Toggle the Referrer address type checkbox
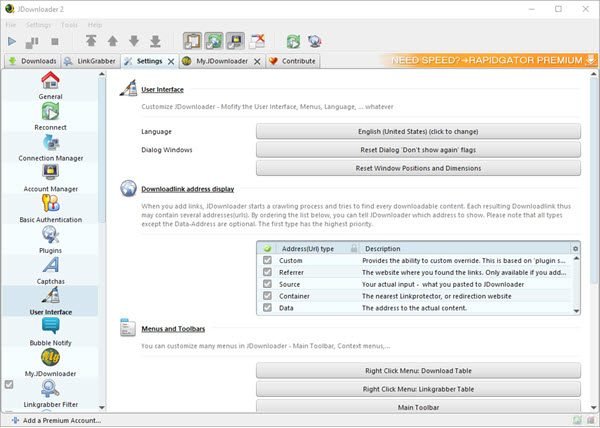Image resolution: width=600 pixels, height=428 pixels. coord(267,272)
